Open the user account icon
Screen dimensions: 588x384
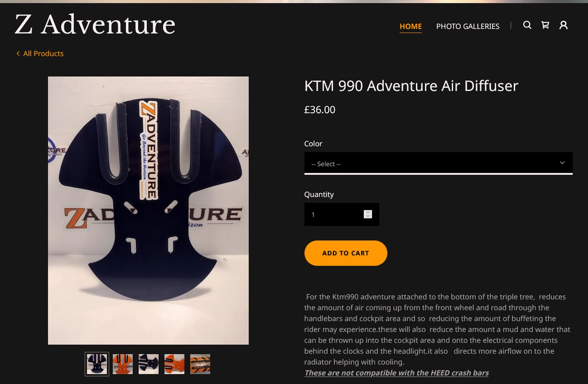pos(564,25)
